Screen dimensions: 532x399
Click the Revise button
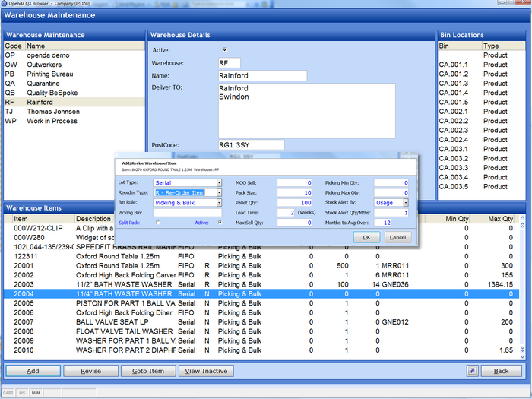click(90, 371)
